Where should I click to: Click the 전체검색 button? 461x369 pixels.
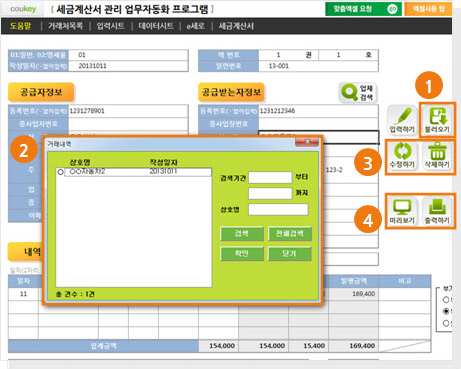click(290, 234)
